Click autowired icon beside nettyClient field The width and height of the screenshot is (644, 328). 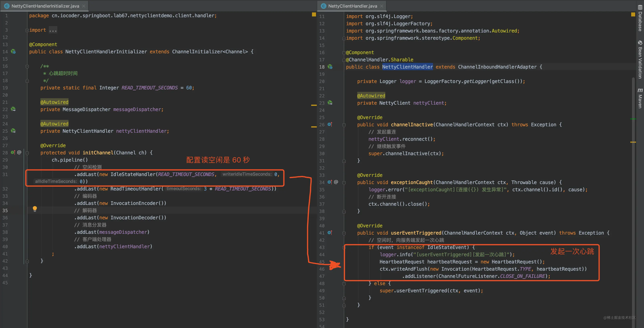tap(330, 103)
